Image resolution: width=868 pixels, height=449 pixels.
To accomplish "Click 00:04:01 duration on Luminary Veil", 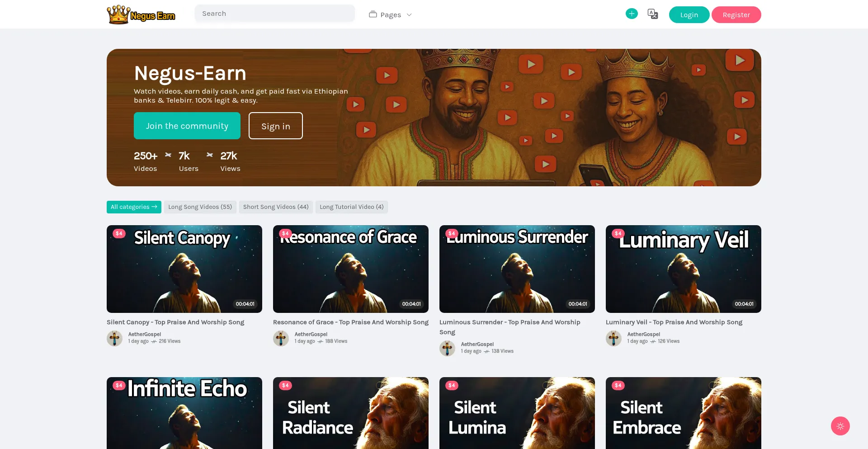I will point(744,304).
